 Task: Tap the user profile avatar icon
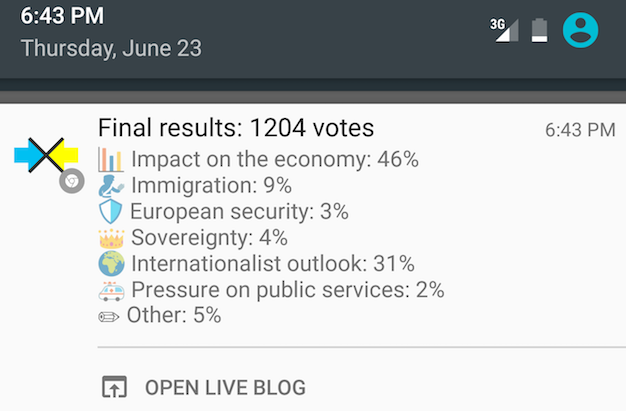point(580,30)
